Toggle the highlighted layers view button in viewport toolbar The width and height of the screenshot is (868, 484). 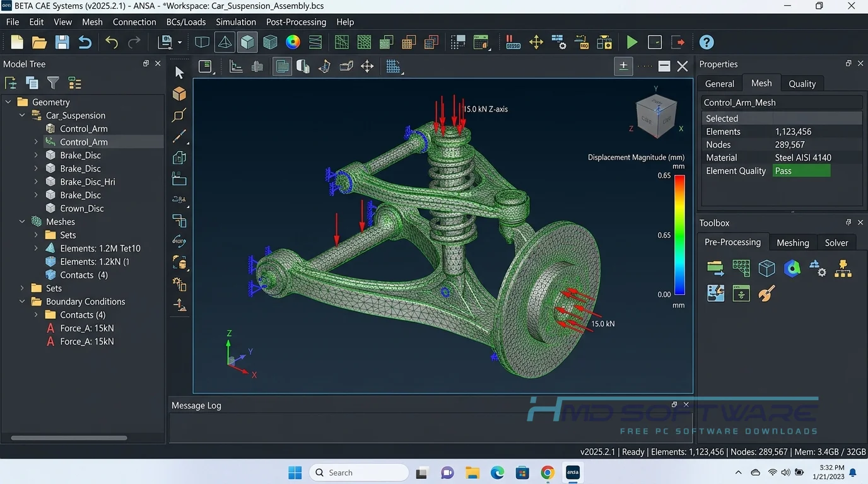point(282,66)
